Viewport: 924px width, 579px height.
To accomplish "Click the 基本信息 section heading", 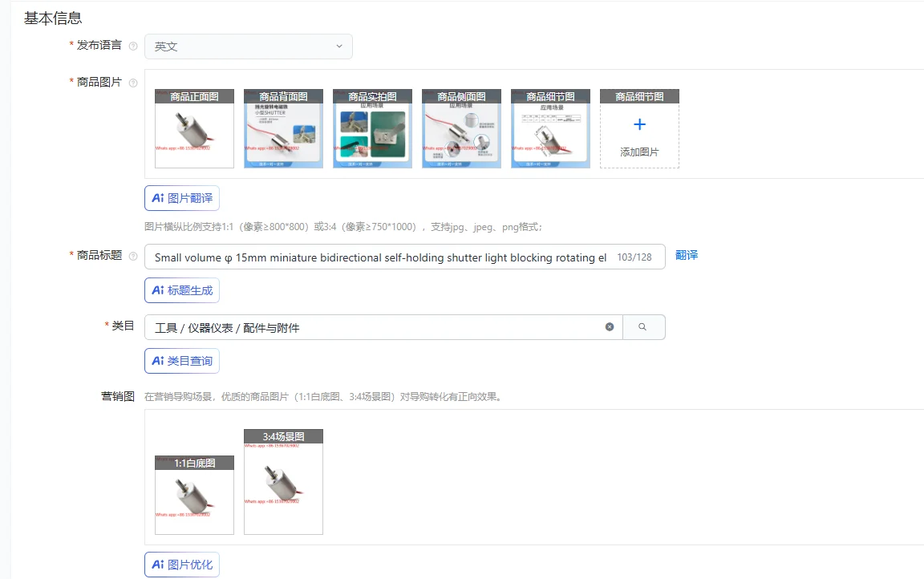I will 53,18.
